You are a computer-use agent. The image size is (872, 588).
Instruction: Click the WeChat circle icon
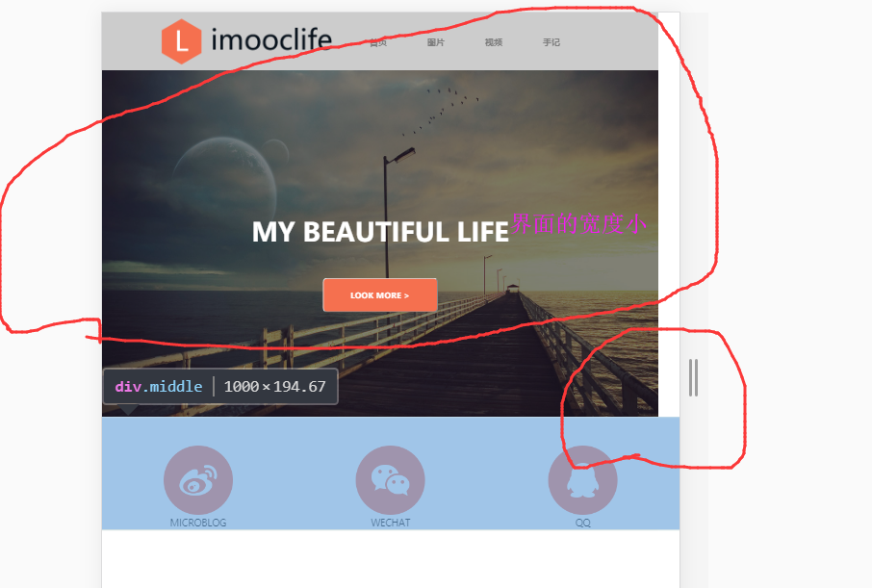(x=391, y=480)
